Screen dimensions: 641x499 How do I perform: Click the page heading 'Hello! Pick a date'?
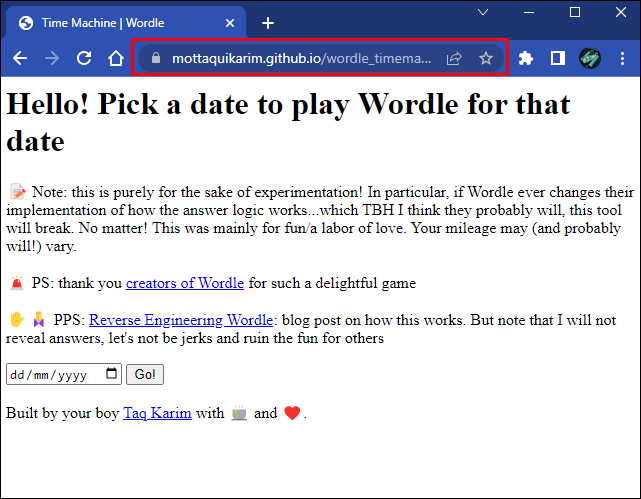click(x=288, y=122)
